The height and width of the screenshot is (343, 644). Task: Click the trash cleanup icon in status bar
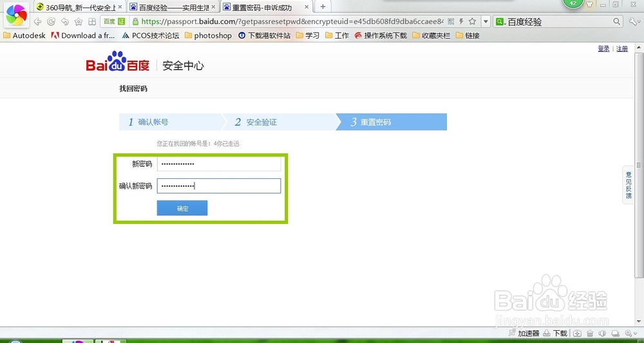[590, 333]
